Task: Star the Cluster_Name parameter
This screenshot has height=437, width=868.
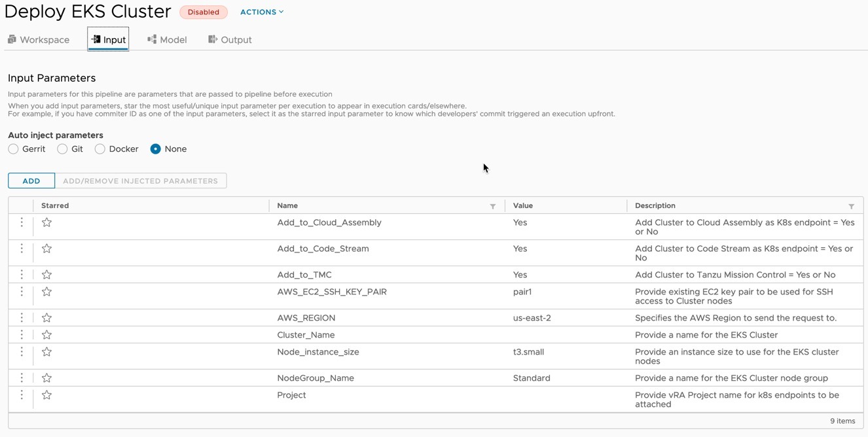Action: [x=46, y=335]
